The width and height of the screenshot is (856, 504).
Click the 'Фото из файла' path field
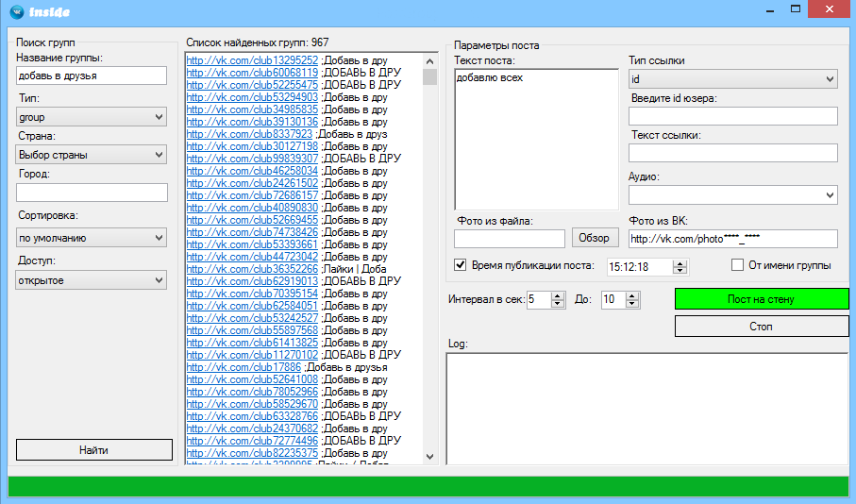point(510,239)
